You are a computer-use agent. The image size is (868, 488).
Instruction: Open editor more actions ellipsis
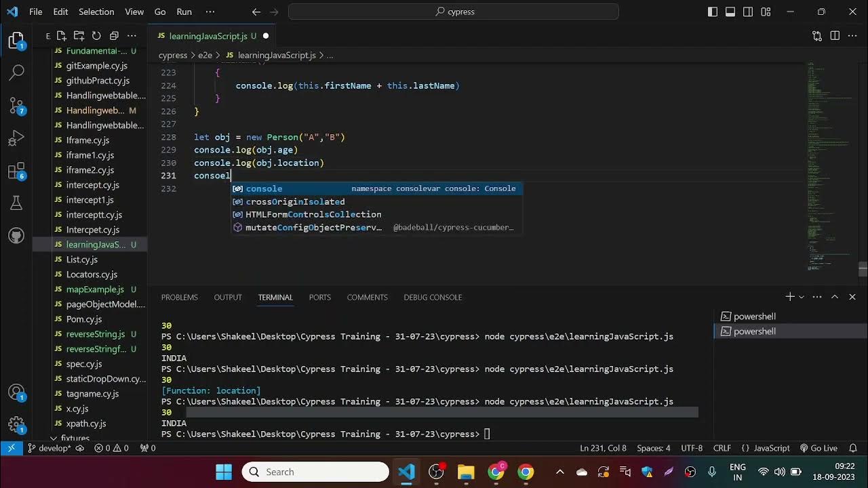click(x=852, y=36)
